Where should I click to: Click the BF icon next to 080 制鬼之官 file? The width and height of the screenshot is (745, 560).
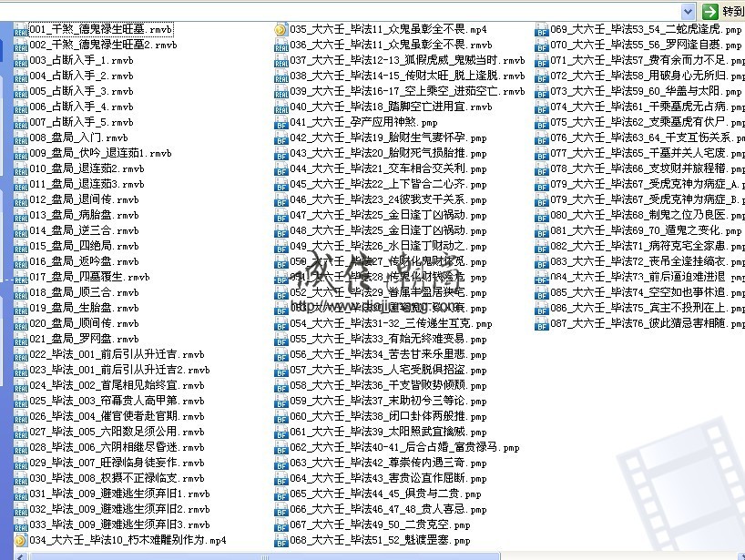click(x=540, y=215)
